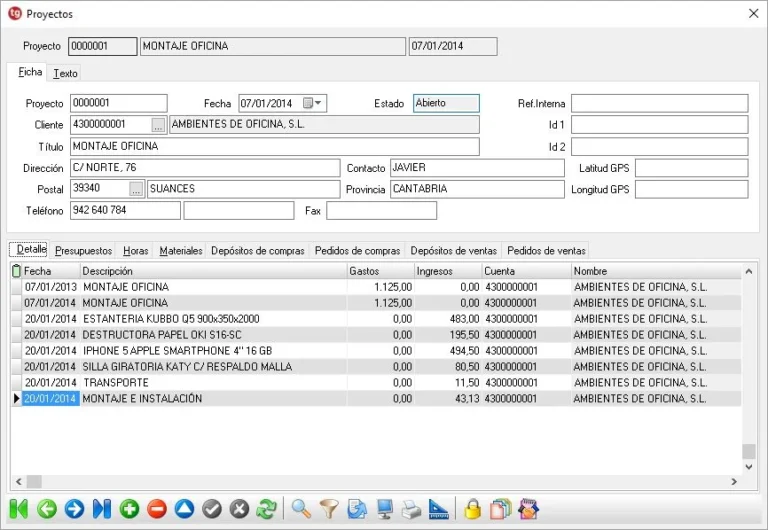Viewport: 768px width, 530px height.
Task: Click the Ref.Interna input field
Action: pos(660,103)
